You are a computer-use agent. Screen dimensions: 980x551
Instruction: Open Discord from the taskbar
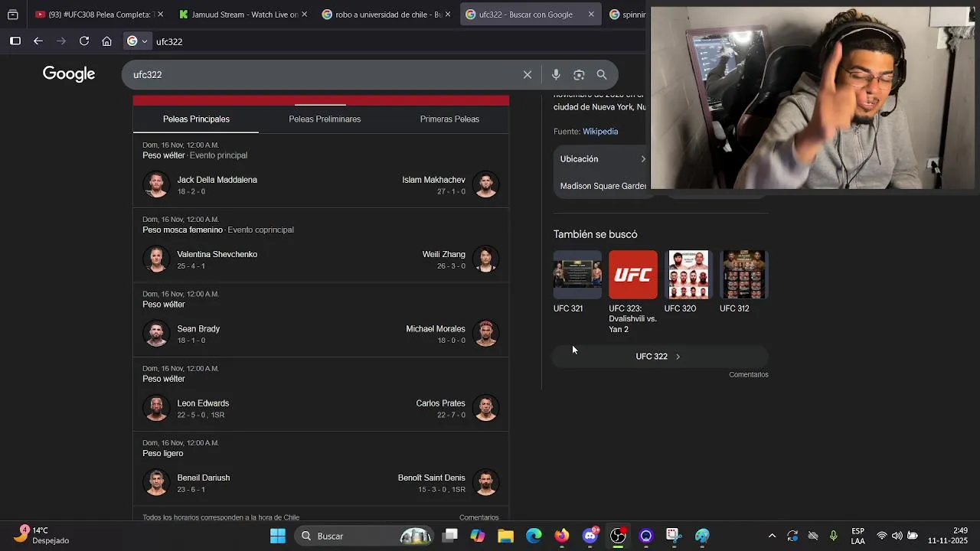pyautogui.click(x=590, y=536)
